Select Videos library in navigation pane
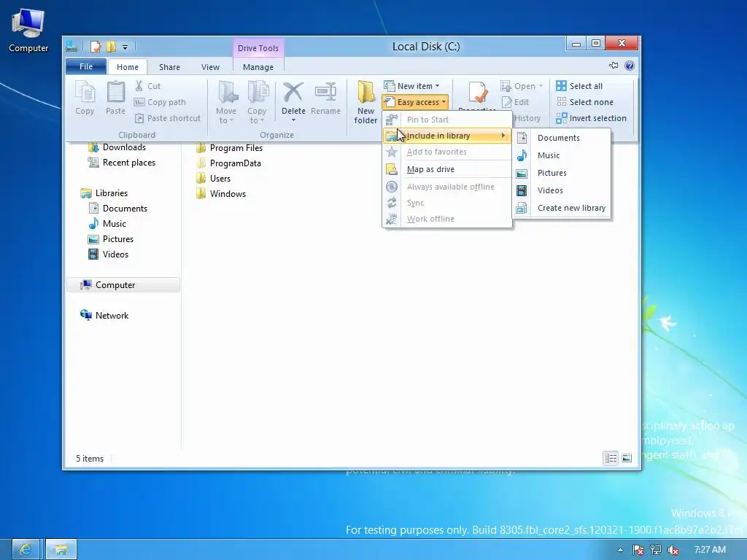The width and height of the screenshot is (747, 560). coord(109,254)
